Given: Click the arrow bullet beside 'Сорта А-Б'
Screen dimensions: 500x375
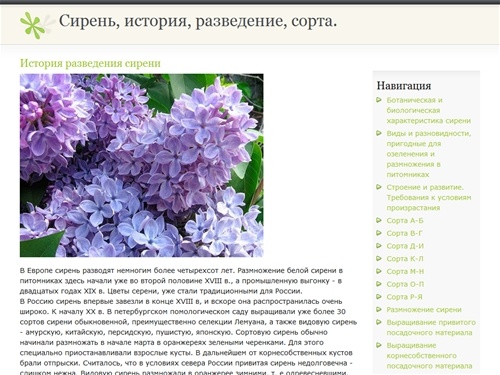Looking at the screenshot, I should pos(379,220).
